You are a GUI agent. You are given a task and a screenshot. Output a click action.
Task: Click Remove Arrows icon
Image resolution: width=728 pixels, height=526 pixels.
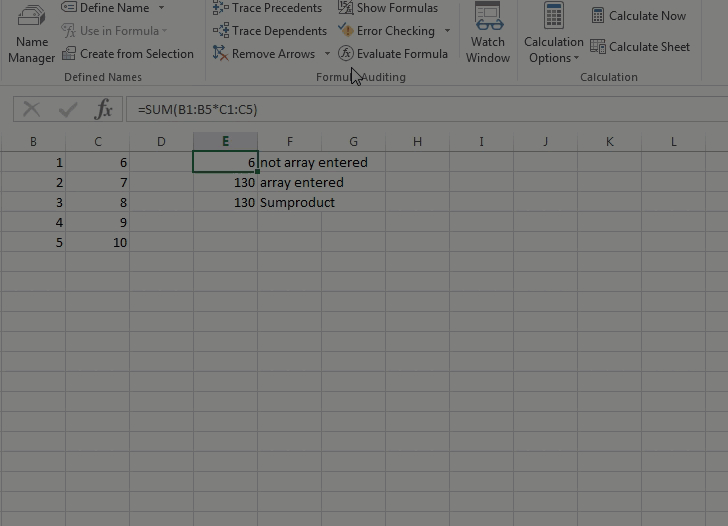point(221,53)
